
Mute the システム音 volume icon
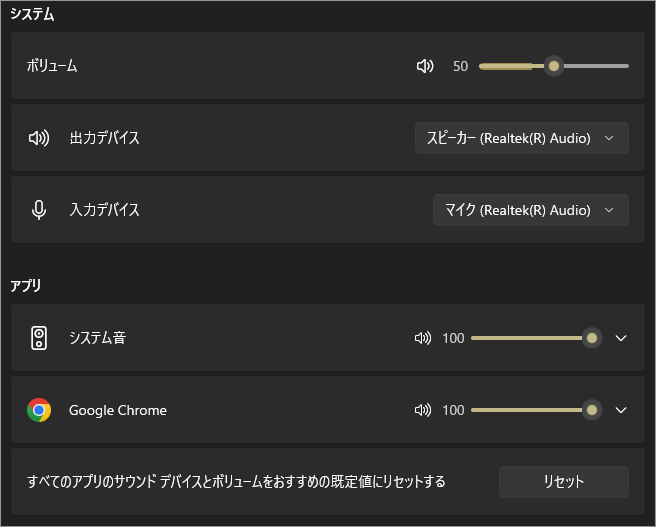pyautogui.click(x=423, y=338)
